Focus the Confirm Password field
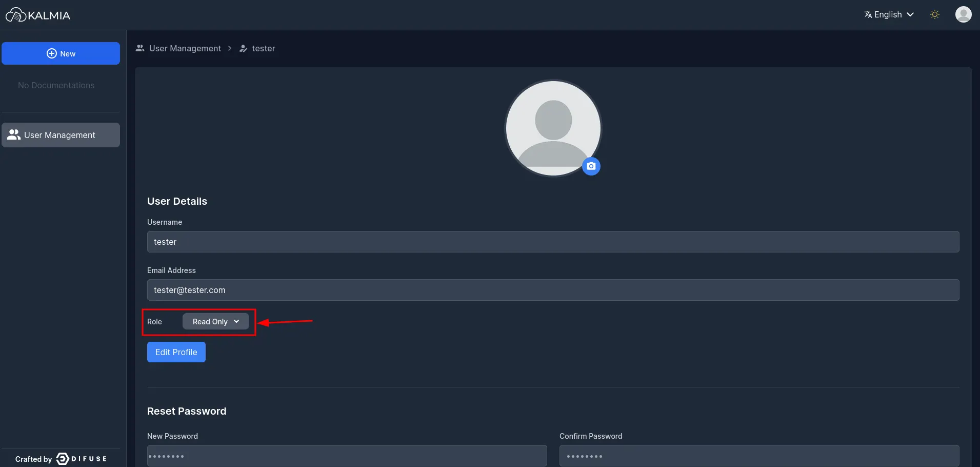 click(x=759, y=456)
